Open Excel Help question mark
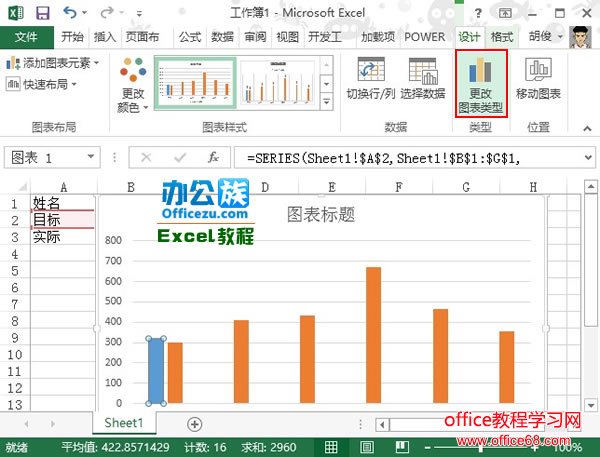 pyautogui.click(x=478, y=13)
